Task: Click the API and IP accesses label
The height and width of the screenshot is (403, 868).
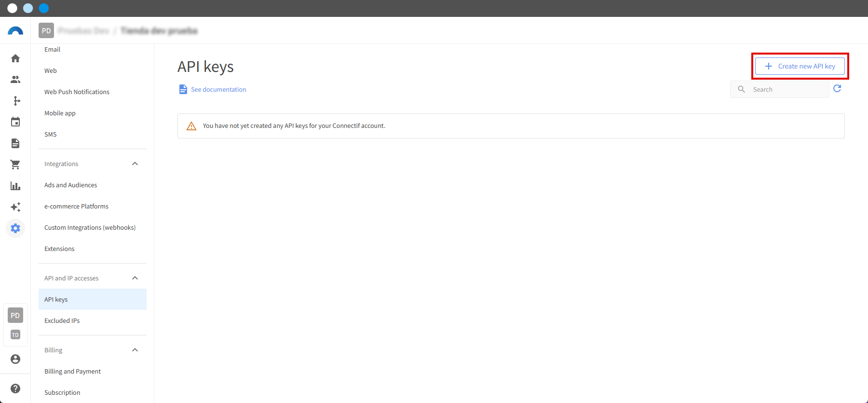Action: (x=71, y=278)
